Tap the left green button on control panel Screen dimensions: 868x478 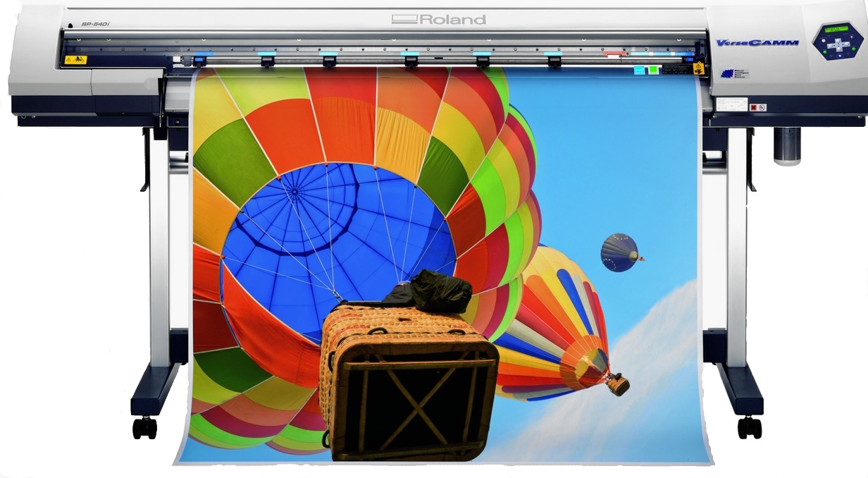point(825,52)
